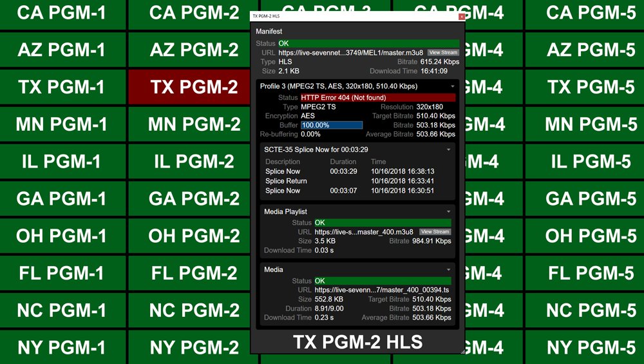
Task: Select the CA PGM-5 tile
Action: [x=585, y=14]
